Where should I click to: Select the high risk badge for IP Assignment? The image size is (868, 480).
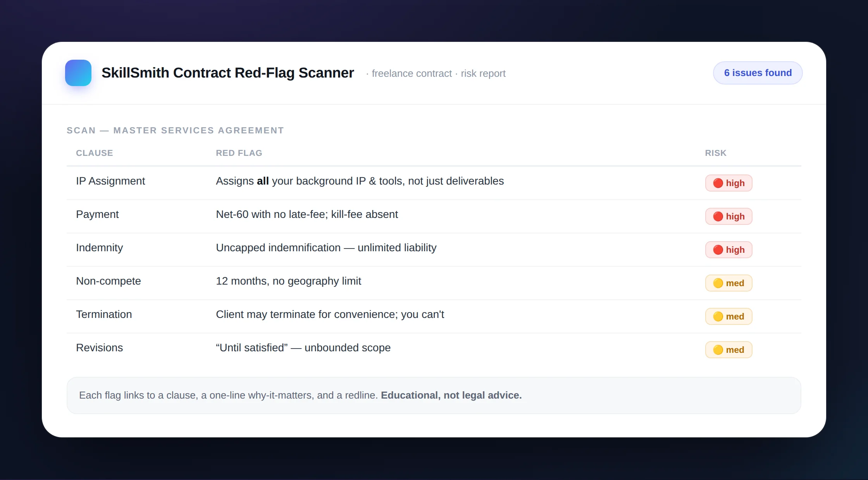click(728, 183)
